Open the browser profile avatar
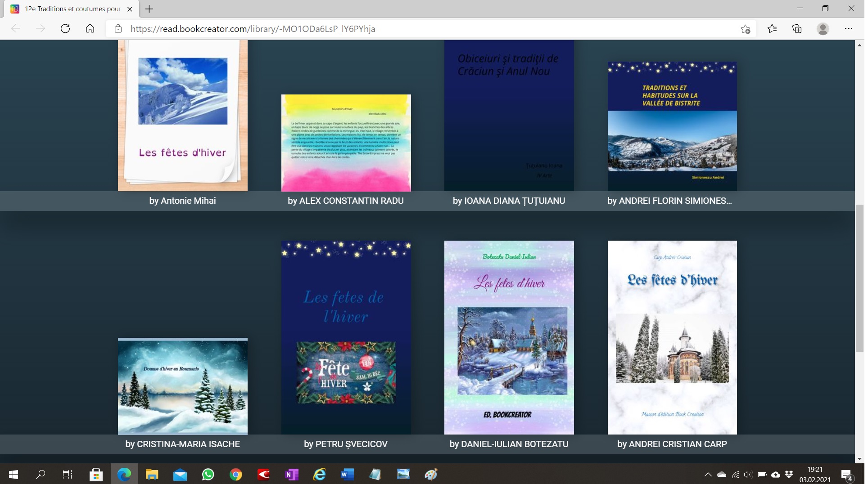 tap(823, 29)
